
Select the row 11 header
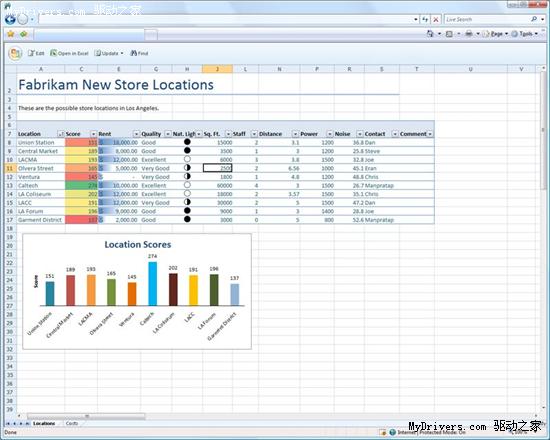[x=10, y=168]
